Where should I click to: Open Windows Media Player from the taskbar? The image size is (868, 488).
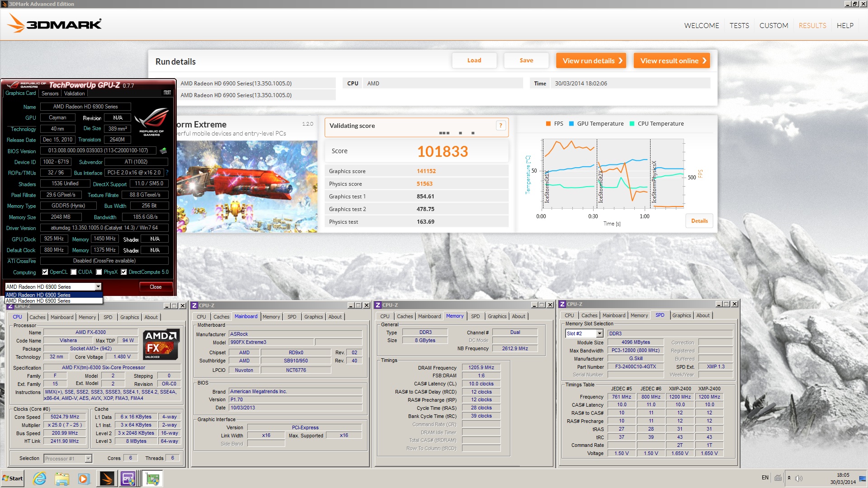coord(84,479)
